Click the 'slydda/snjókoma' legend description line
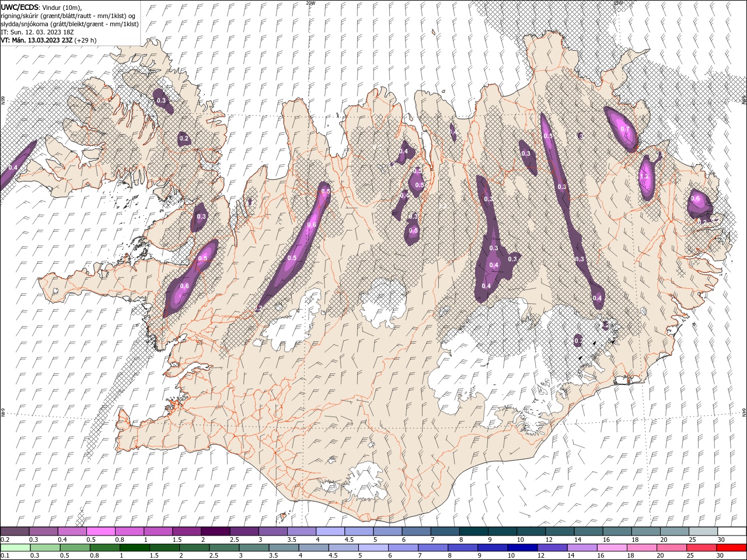This screenshot has width=747, height=560. pos(70,24)
